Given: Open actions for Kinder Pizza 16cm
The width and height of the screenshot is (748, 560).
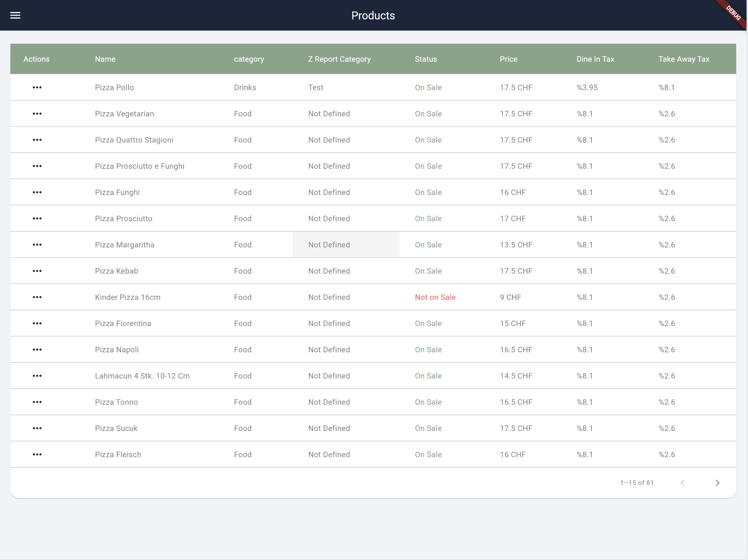Looking at the screenshot, I should point(37,297).
